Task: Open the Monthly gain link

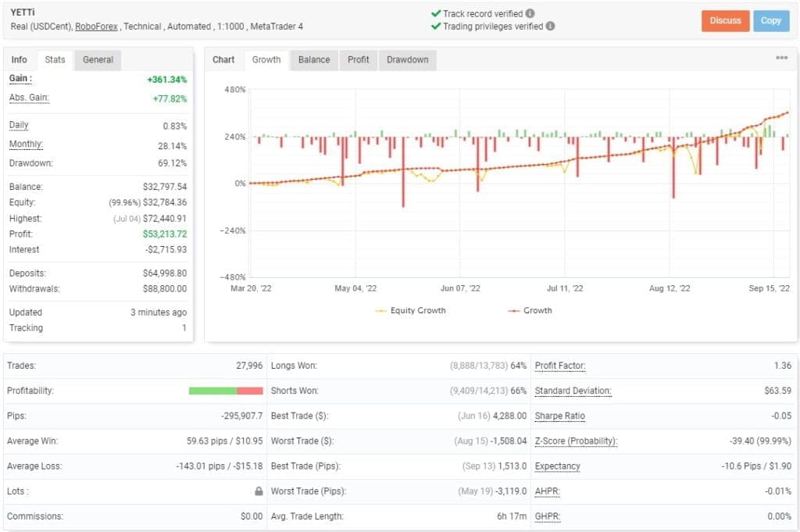Action: [x=27, y=145]
